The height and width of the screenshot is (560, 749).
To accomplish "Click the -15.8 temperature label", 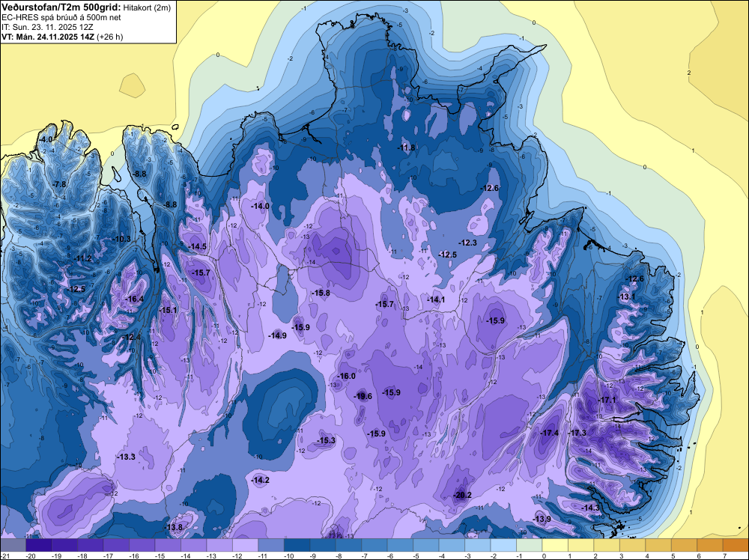I will (x=321, y=293).
